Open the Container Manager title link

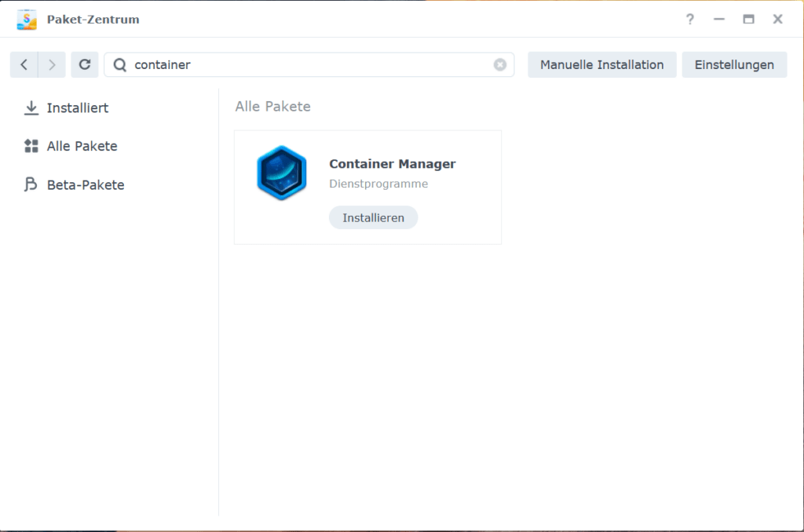[393, 164]
